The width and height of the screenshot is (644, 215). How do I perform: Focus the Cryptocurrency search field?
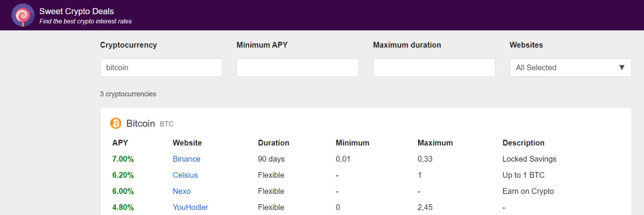(x=161, y=68)
